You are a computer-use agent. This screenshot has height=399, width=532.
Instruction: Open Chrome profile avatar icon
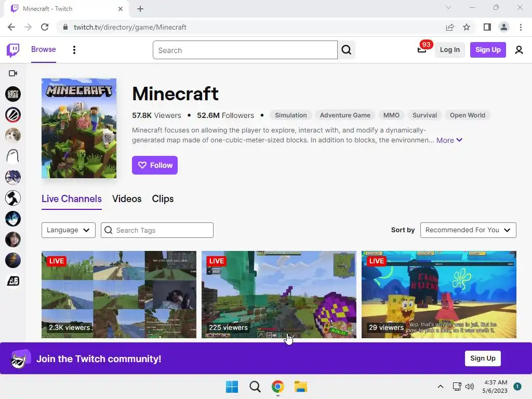[504, 27]
